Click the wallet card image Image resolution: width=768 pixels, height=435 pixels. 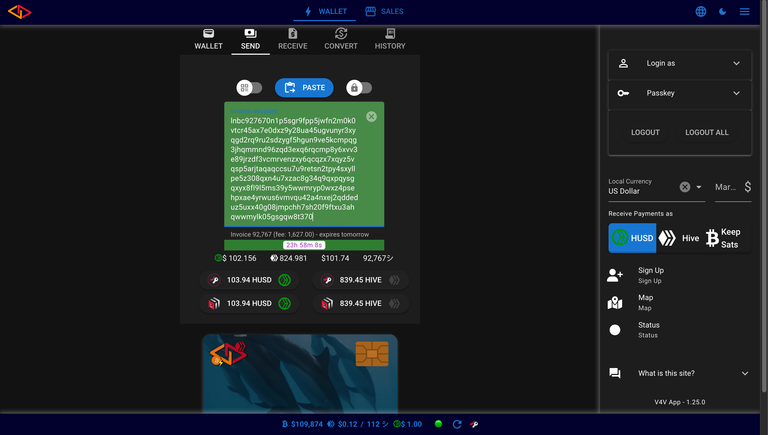300,374
